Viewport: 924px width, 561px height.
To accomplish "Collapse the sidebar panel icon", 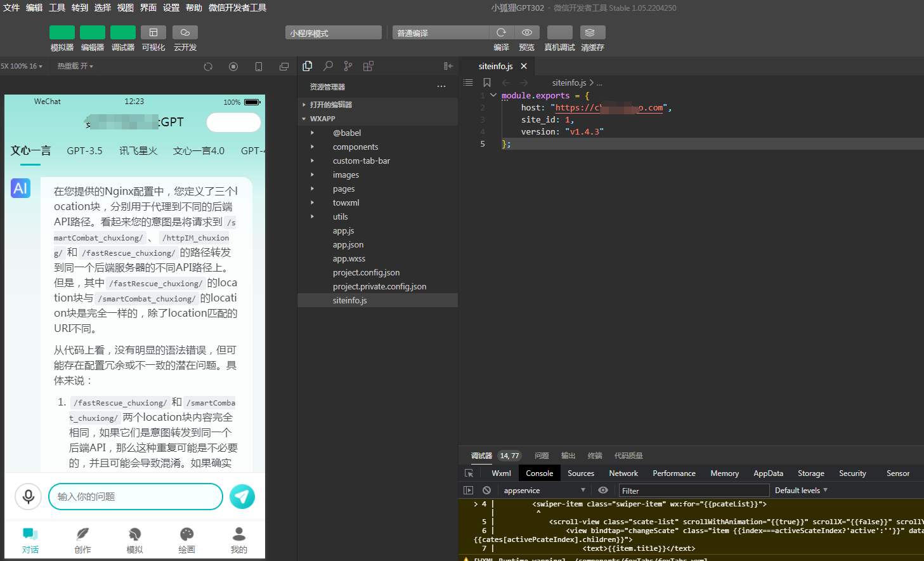I will 448,66.
